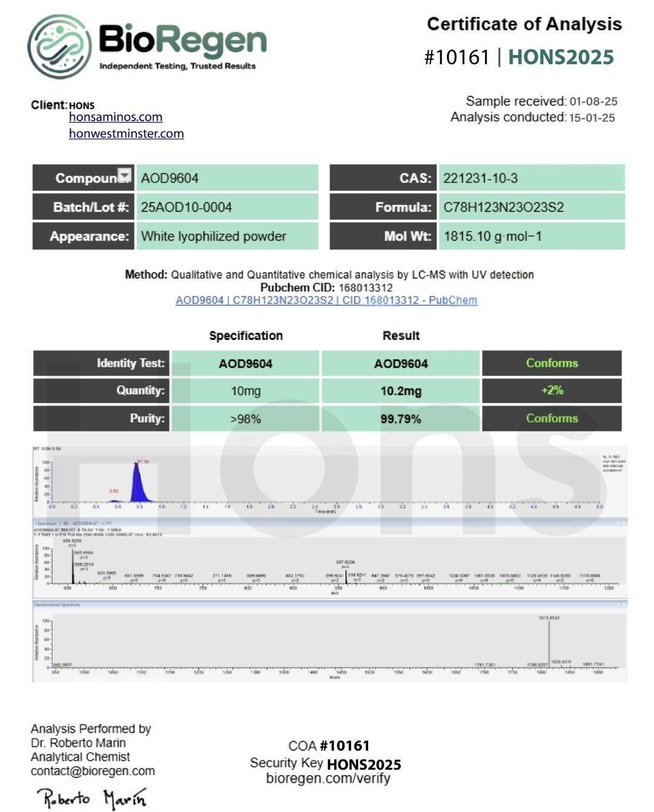Click the "Appearance:" label cell

coord(84,236)
